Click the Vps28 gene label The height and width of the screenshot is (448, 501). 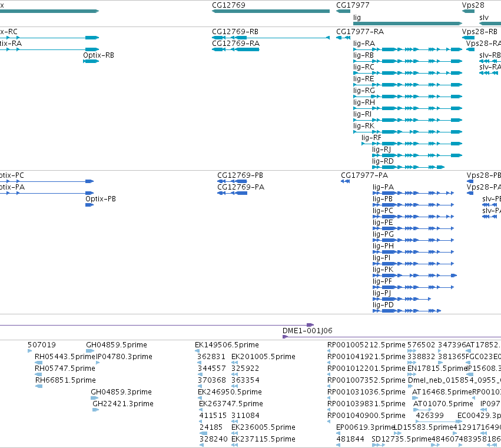click(x=473, y=5)
